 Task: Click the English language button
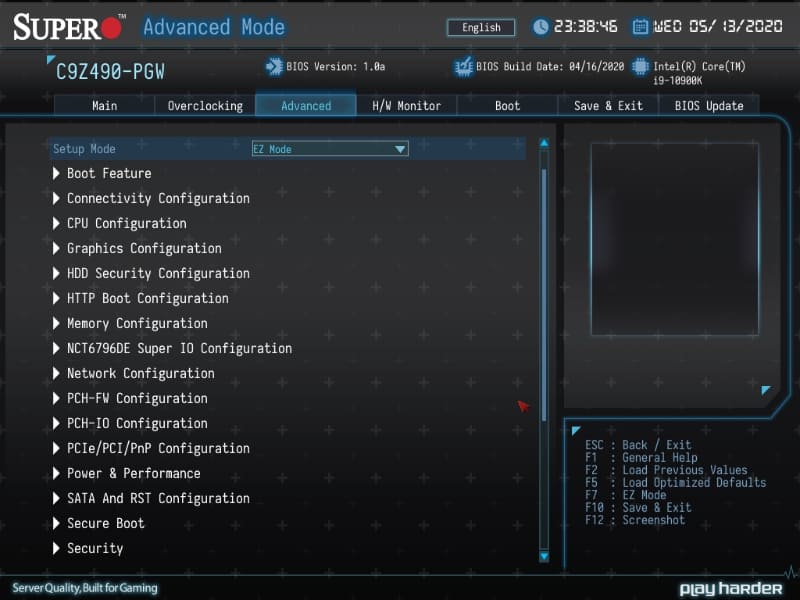click(480, 27)
